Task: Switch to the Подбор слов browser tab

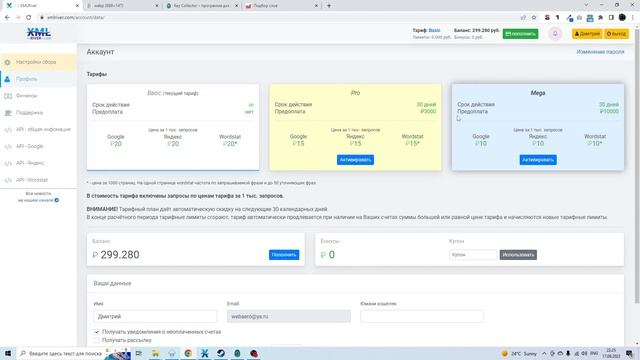Action: [x=282, y=6]
